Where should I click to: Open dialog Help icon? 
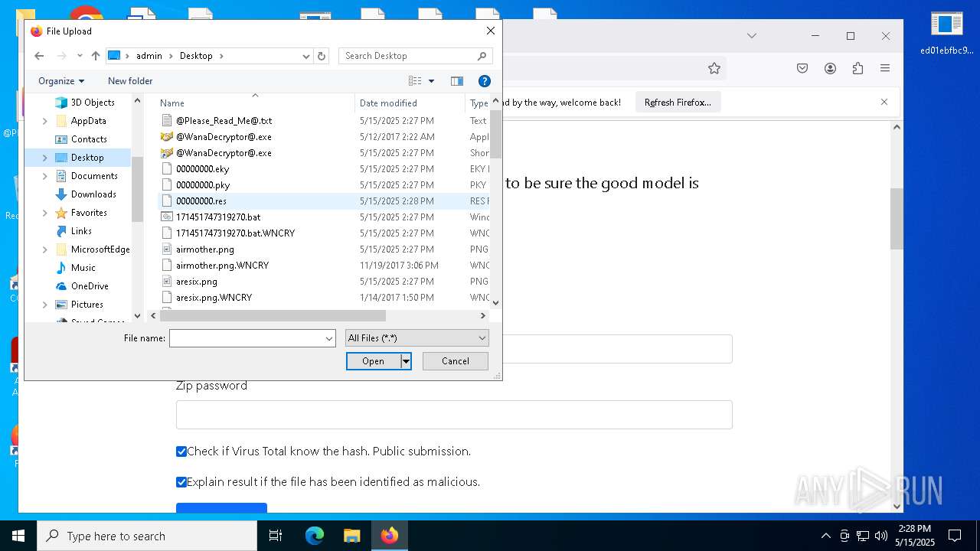click(484, 81)
